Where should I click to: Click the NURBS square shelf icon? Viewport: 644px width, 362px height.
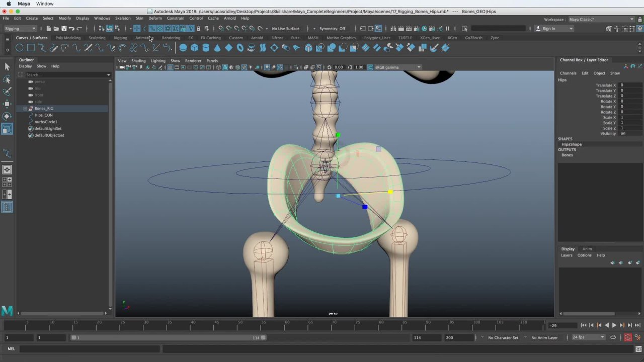tap(31, 48)
